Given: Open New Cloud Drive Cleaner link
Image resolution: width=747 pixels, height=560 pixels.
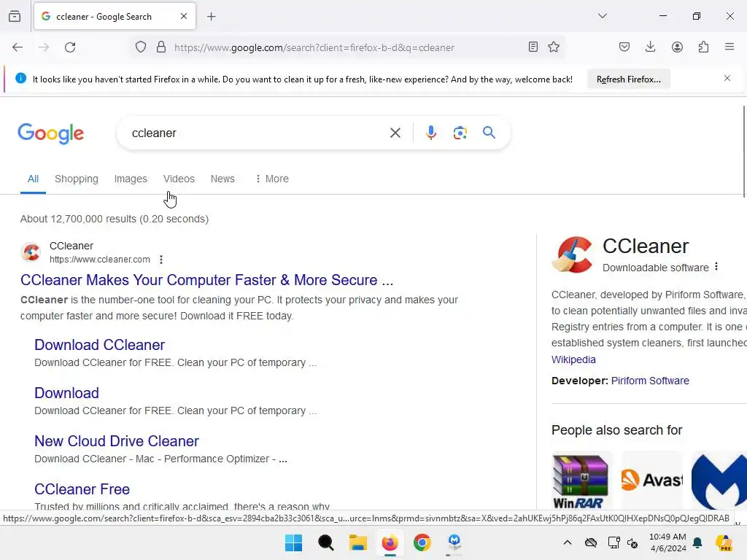Looking at the screenshot, I should click(117, 441).
